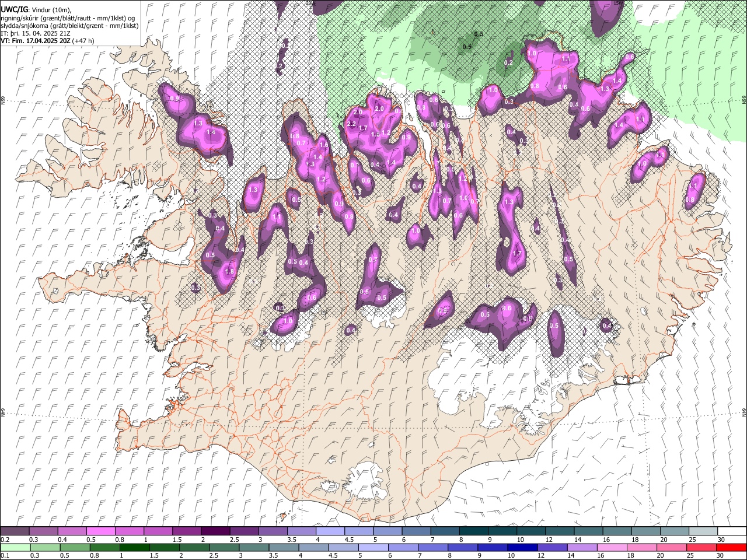Screen dimensions: 747x560
Task: Pick the top-row swatch between 1 and 1.5
Action: point(158,531)
